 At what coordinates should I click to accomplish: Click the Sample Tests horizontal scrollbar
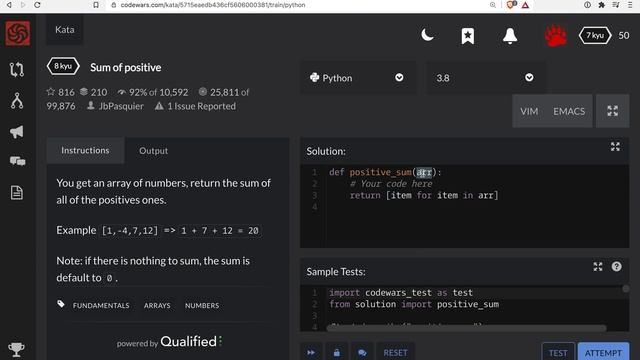pos(467,328)
